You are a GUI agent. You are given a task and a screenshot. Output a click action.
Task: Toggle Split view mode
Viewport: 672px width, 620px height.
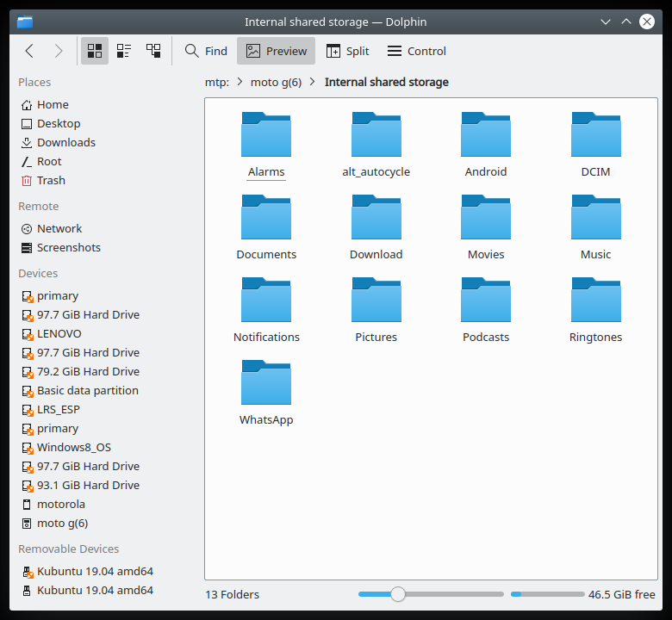(x=347, y=51)
